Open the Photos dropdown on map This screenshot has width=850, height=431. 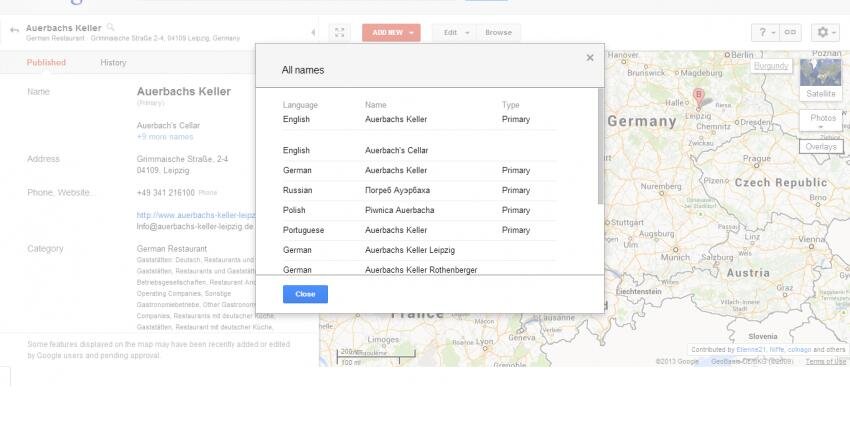pyautogui.click(x=821, y=120)
